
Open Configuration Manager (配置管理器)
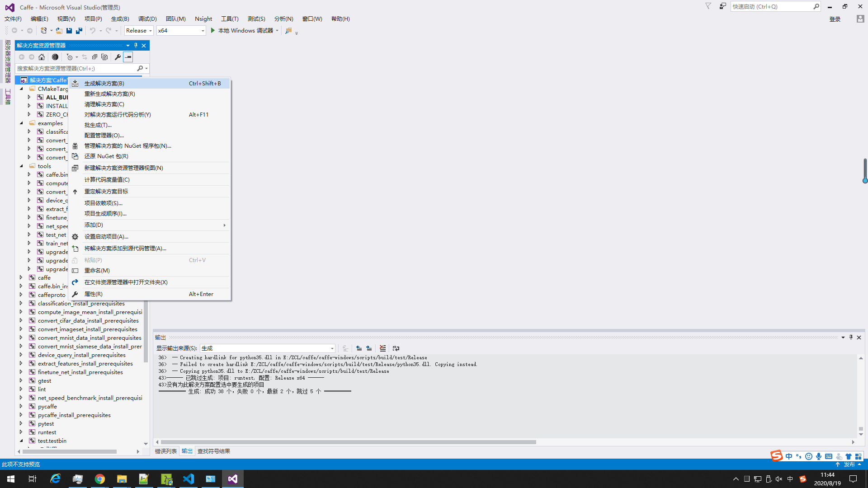150,135
